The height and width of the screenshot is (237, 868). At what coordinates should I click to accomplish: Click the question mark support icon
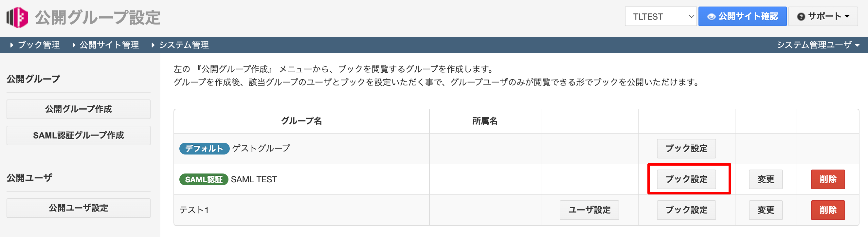point(801,16)
